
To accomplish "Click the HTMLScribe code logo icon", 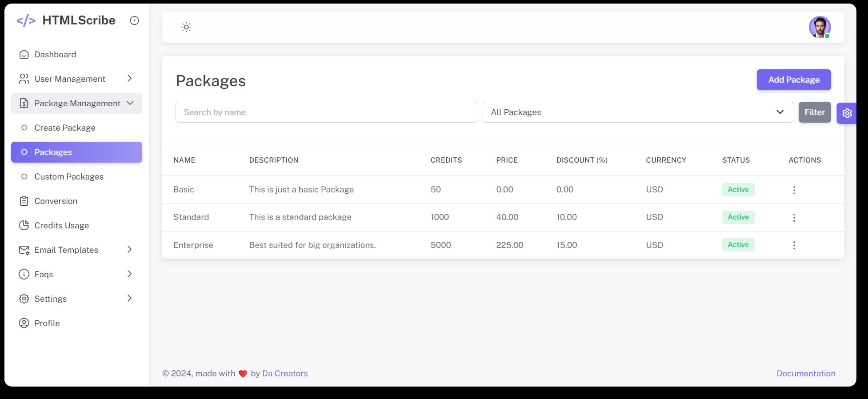I will coord(26,20).
